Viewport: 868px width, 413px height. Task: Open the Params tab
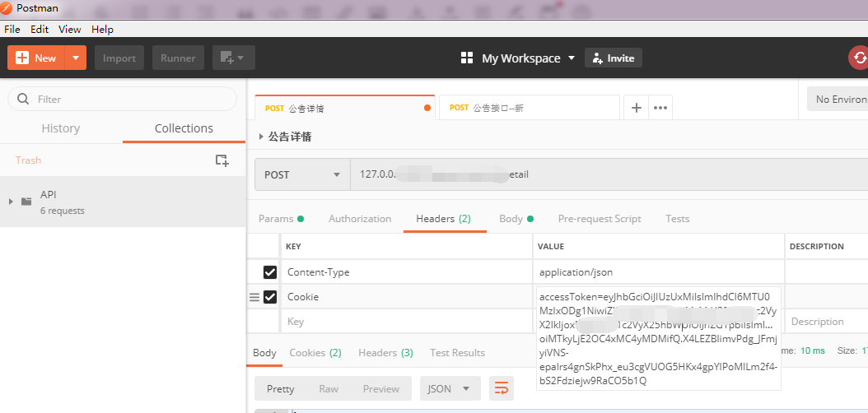(x=281, y=219)
